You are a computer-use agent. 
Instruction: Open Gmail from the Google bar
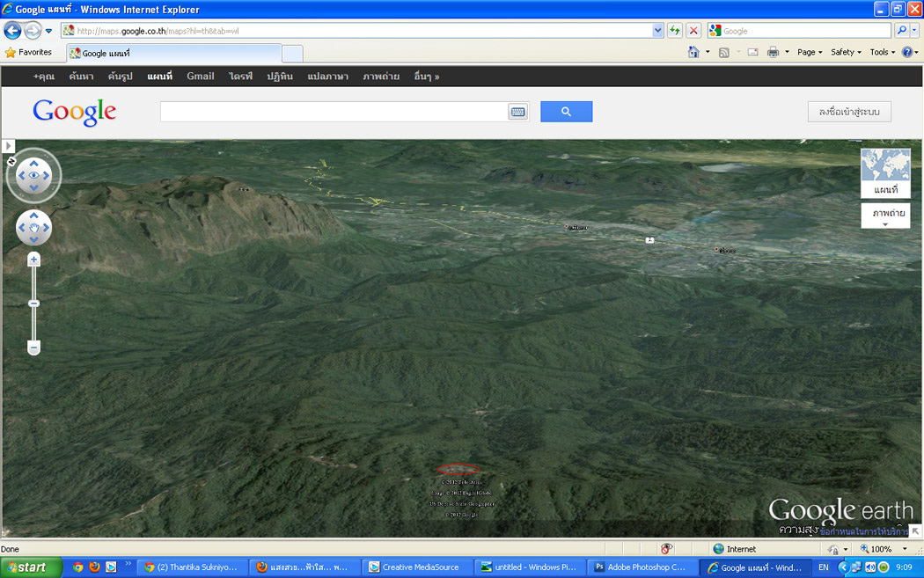click(x=200, y=77)
